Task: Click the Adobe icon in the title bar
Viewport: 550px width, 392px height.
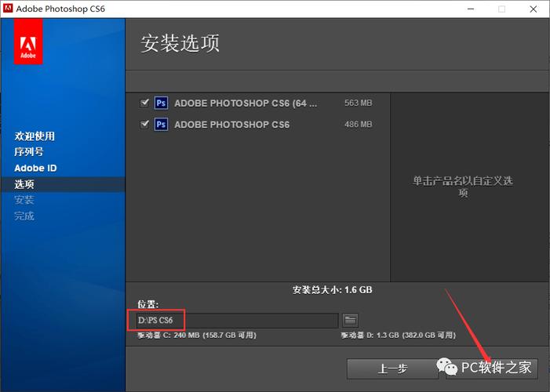Action: (x=8, y=9)
